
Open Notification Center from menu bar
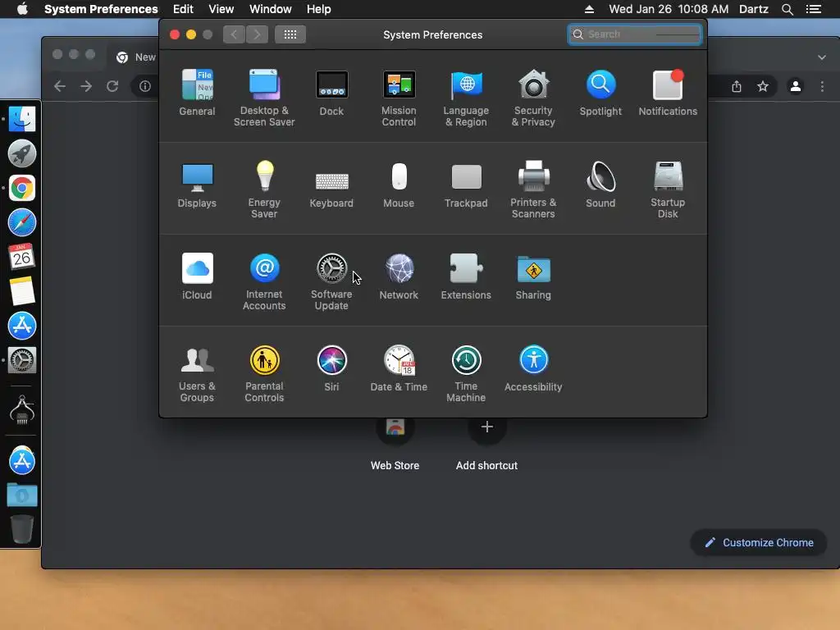pyautogui.click(x=813, y=9)
